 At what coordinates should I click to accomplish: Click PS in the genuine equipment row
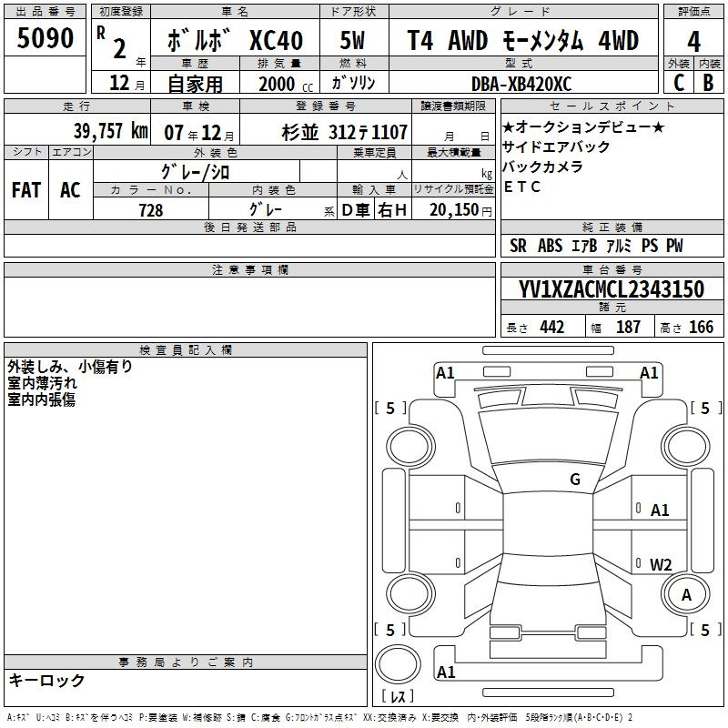click(x=650, y=246)
